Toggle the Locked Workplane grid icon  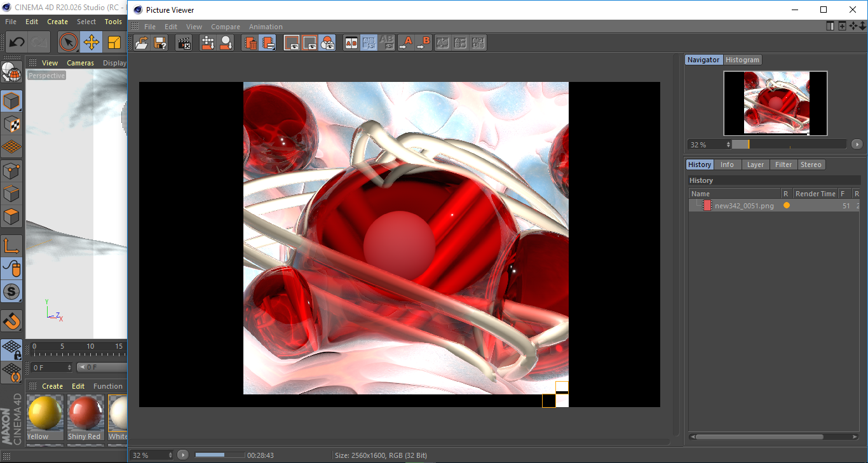(11, 349)
